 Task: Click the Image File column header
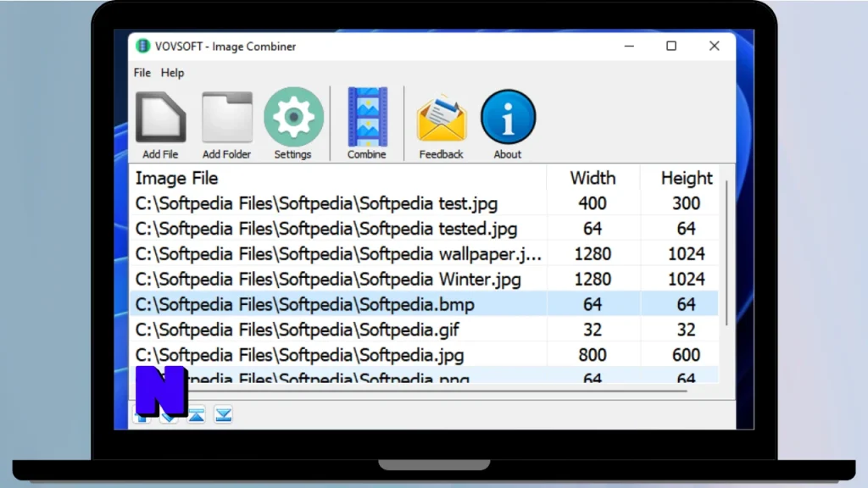coord(337,178)
